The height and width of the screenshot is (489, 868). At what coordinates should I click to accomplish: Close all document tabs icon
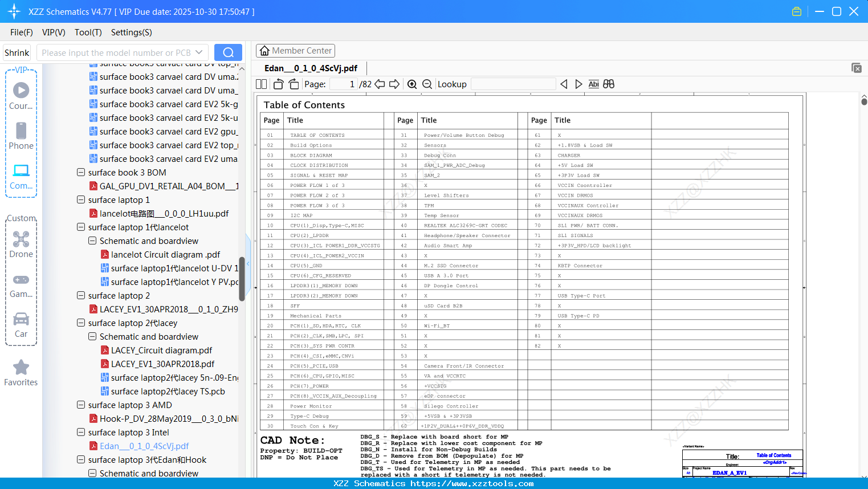click(857, 68)
